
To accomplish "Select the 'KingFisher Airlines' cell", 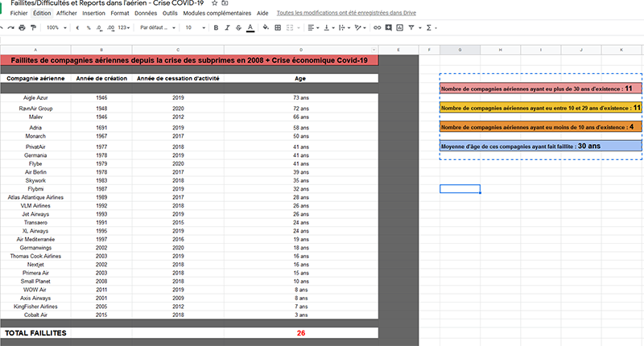I will 35,307.
